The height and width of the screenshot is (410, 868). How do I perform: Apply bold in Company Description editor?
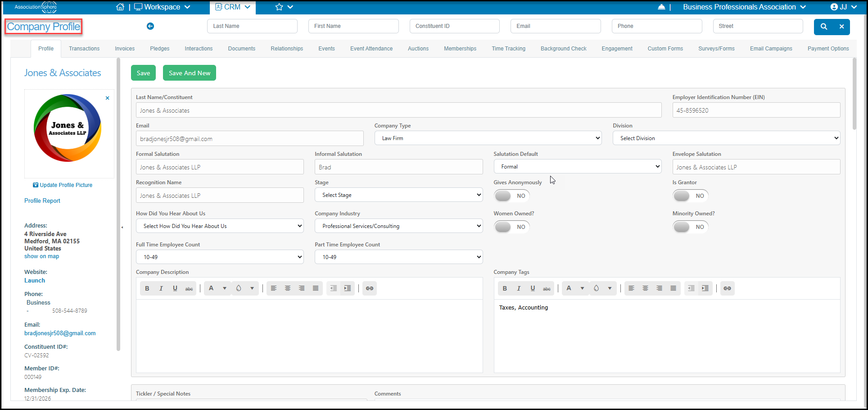click(147, 288)
